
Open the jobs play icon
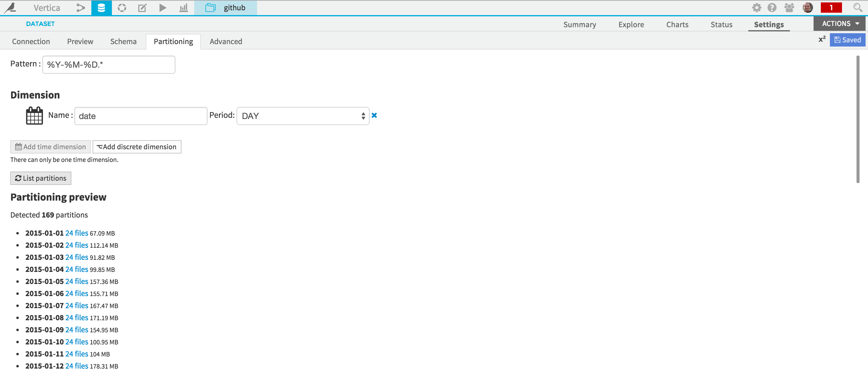(x=162, y=8)
